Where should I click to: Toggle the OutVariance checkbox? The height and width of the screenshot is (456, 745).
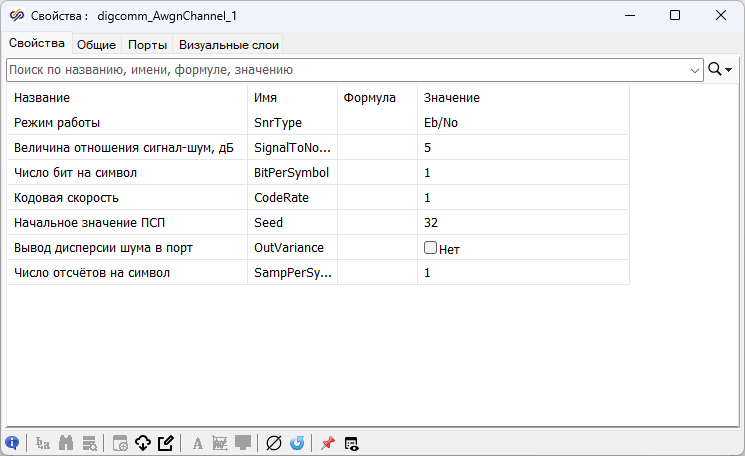coord(430,247)
